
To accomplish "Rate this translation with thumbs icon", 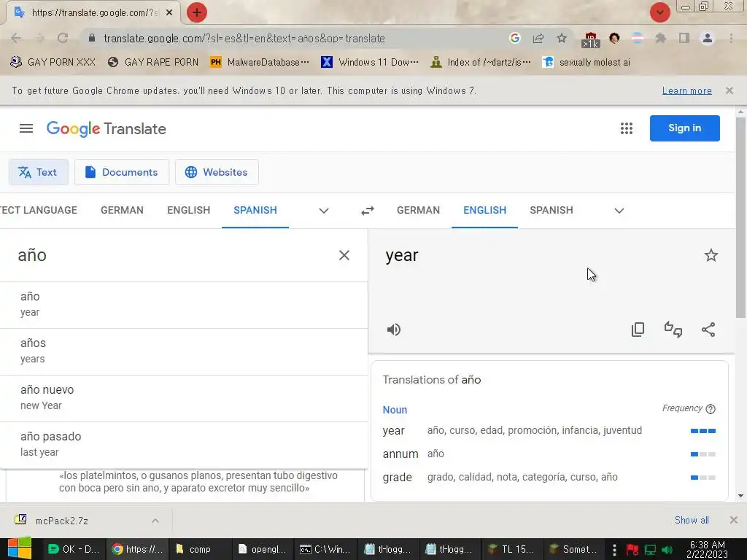I will (673, 330).
